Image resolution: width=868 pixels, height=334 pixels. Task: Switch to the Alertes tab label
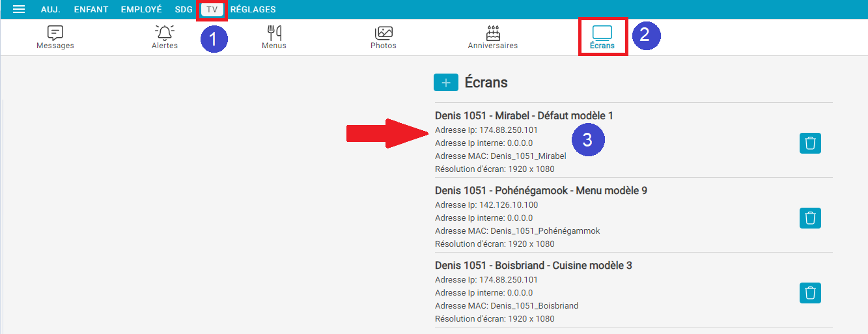(x=165, y=46)
